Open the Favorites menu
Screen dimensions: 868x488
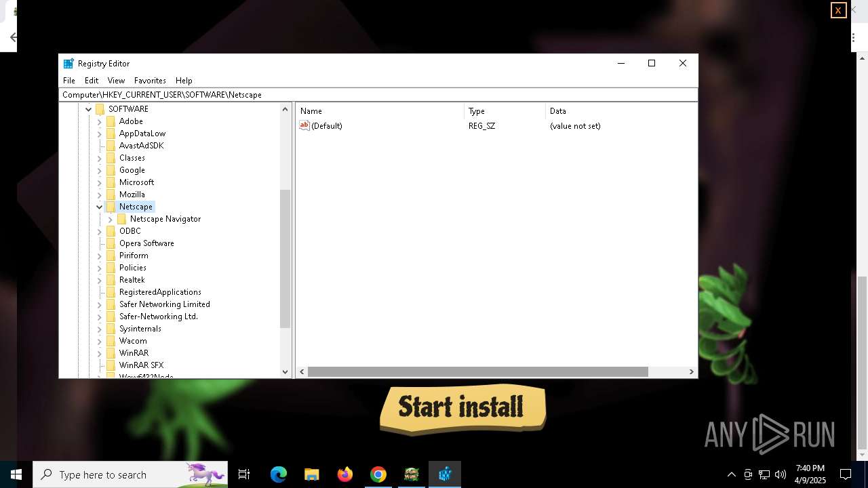point(150,80)
